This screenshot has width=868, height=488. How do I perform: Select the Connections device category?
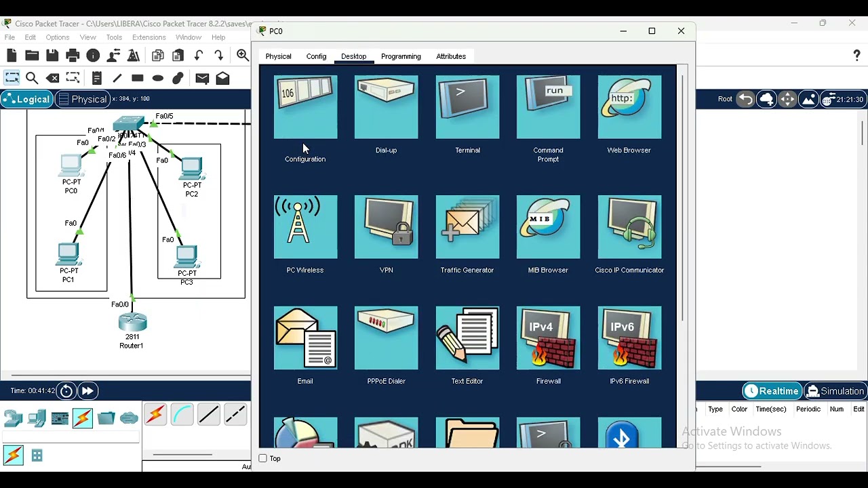tap(83, 418)
